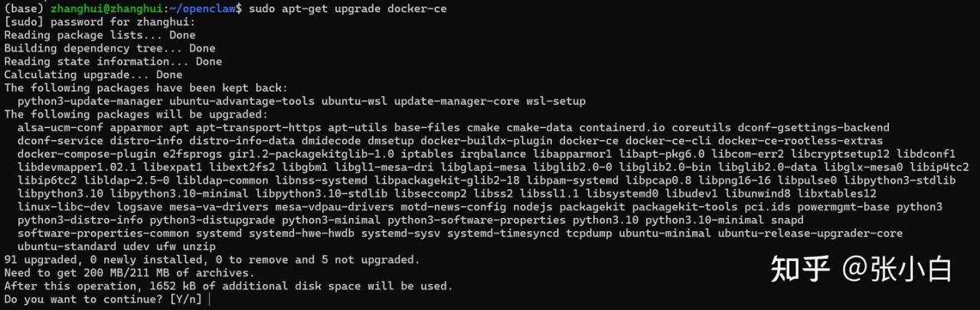Click the "After this operation, 1652 kB" line
The height and width of the screenshot is (310, 980).
[x=228, y=286]
